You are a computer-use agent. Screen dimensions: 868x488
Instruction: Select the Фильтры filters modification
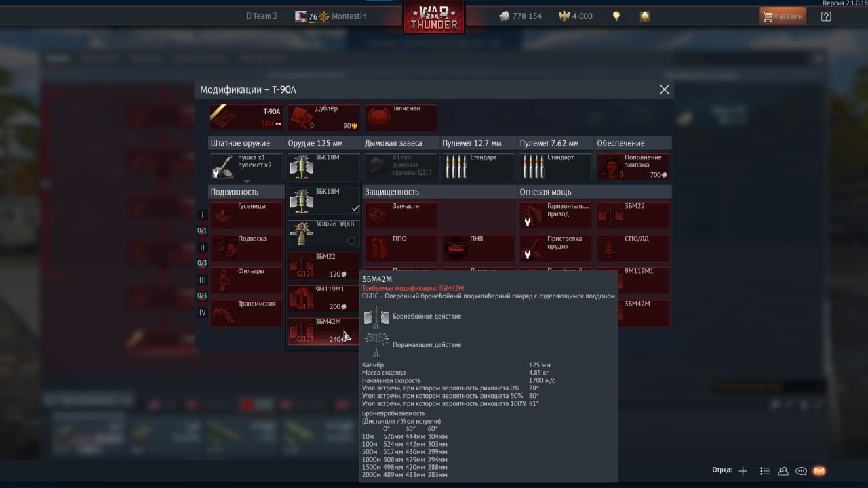pyautogui.click(x=246, y=281)
